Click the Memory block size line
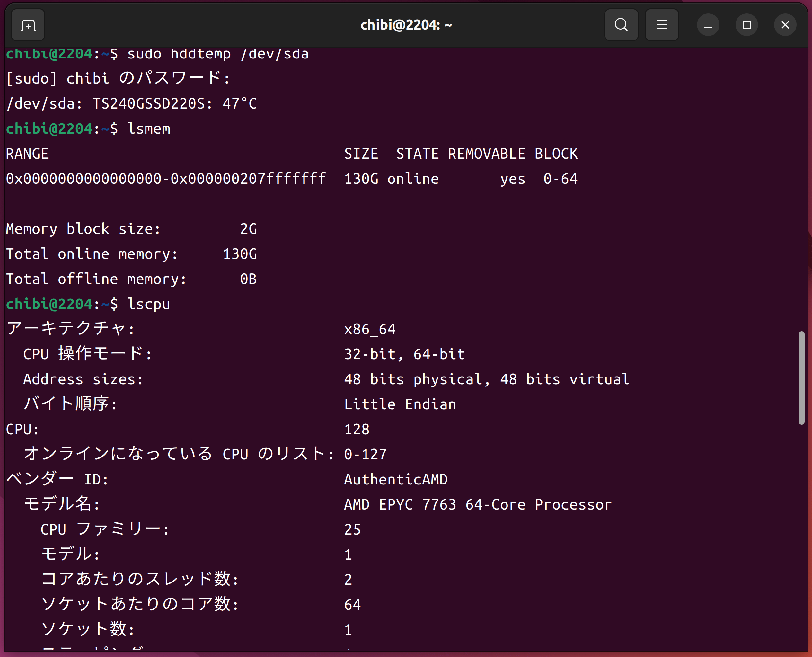812x657 pixels. (131, 229)
